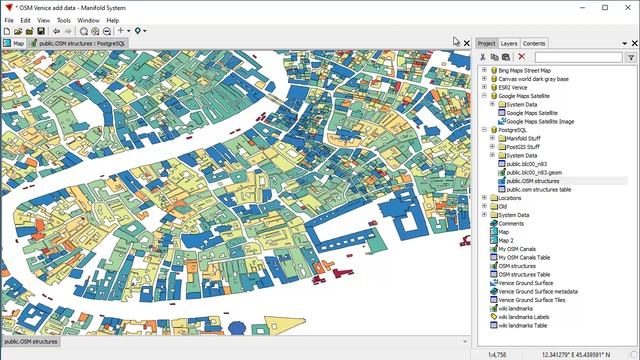Open the File menu
This screenshot has height=360, width=640.
pyautogui.click(x=9, y=20)
